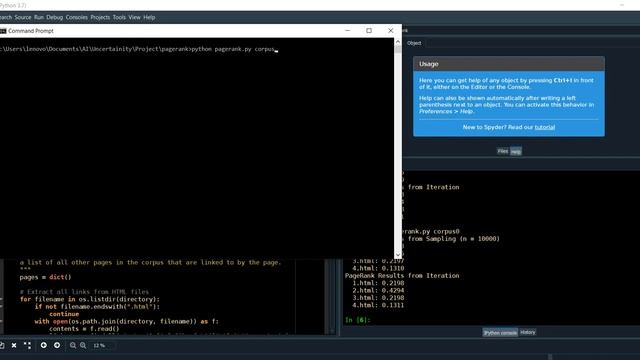640x360 pixels.
Task: Click the Usage header in Help pane
Action: point(509,64)
